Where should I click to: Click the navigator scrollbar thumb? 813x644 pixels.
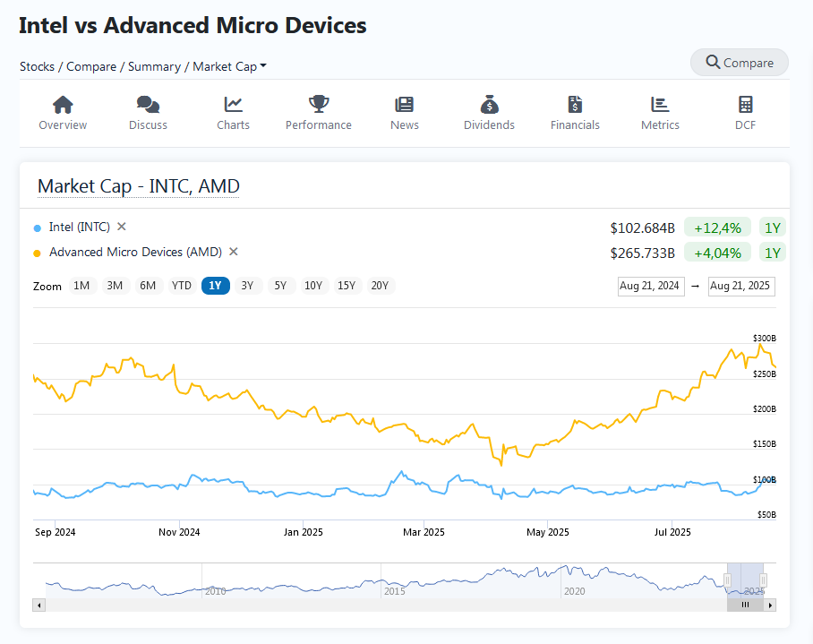click(x=745, y=605)
